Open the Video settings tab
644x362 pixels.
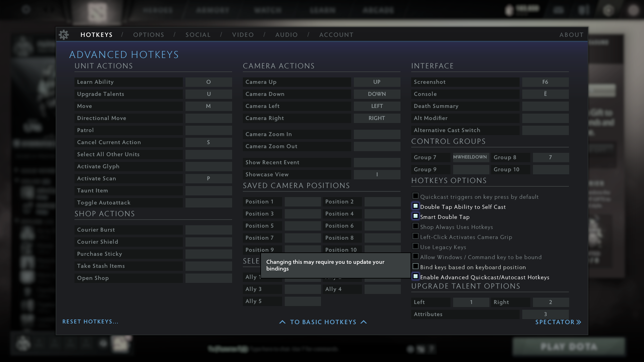pos(243,35)
